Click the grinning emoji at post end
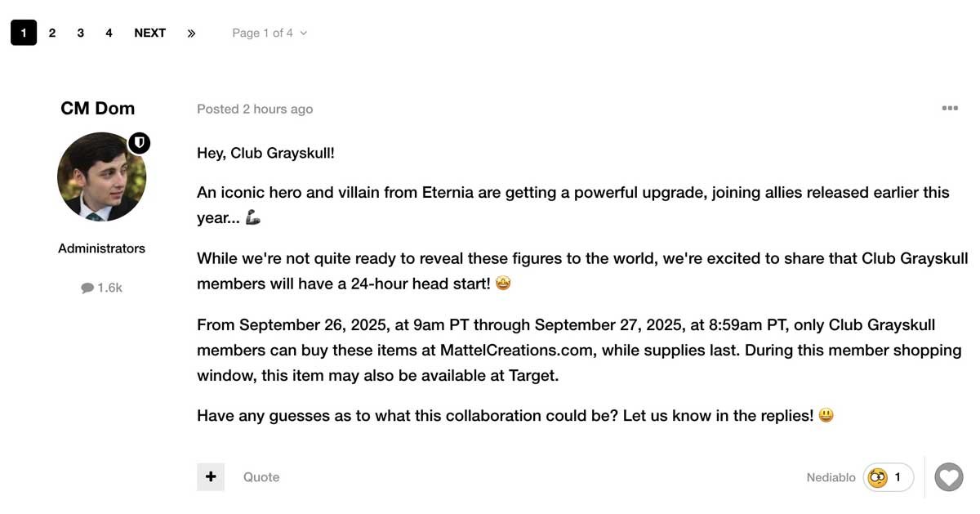 (826, 416)
